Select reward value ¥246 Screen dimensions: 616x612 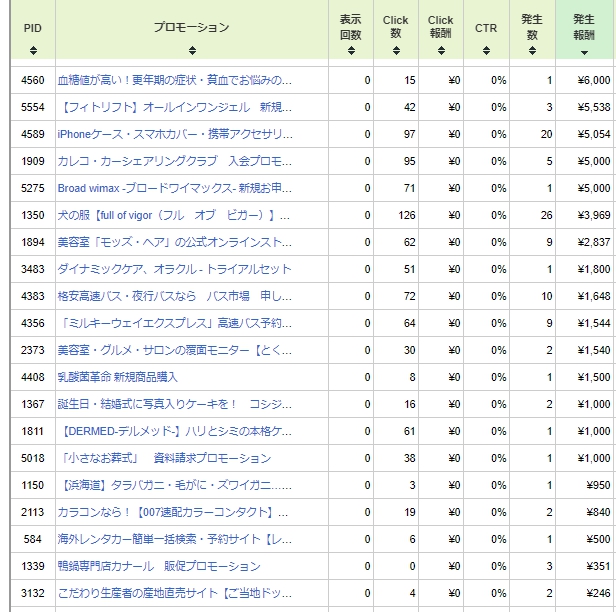point(598,593)
